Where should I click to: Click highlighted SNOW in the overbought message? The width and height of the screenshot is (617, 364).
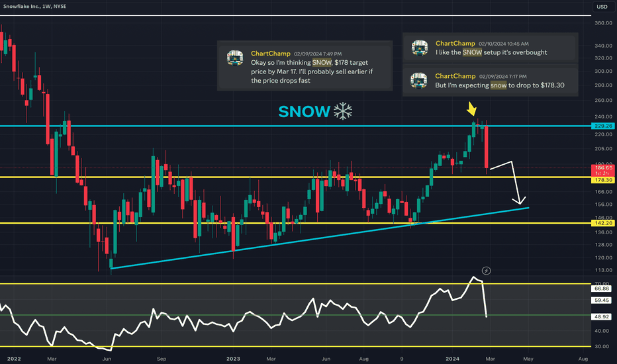pyautogui.click(x=472, y=52)
